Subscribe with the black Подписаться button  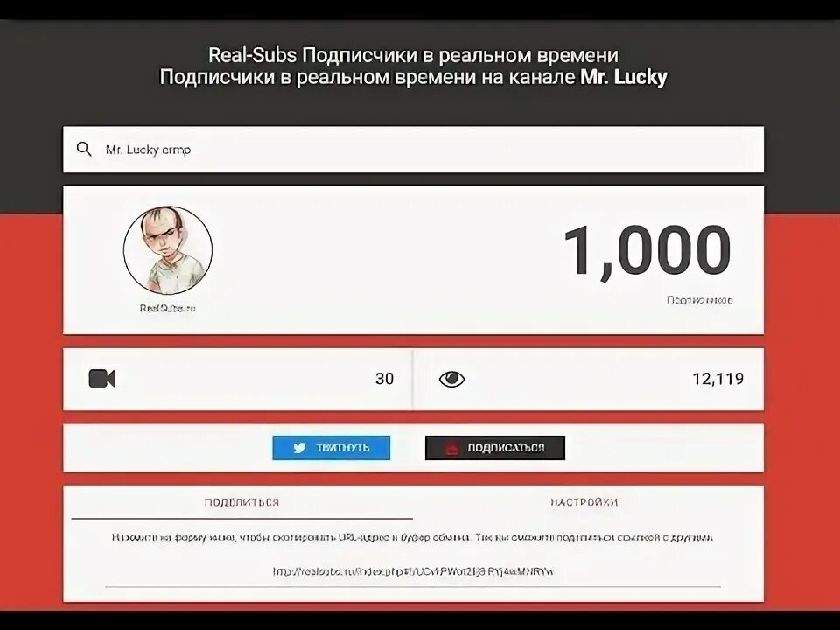point(495,448)
